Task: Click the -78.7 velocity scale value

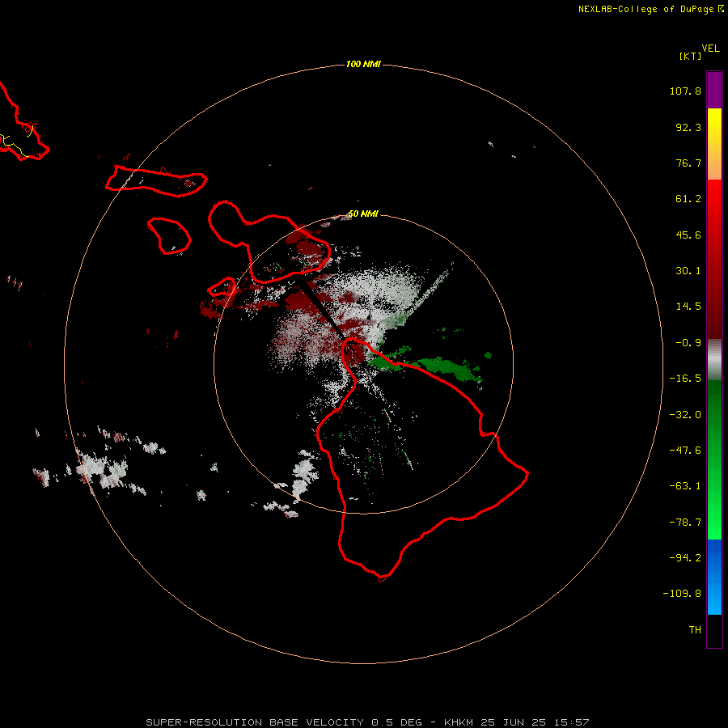Action: coord(685,523)
